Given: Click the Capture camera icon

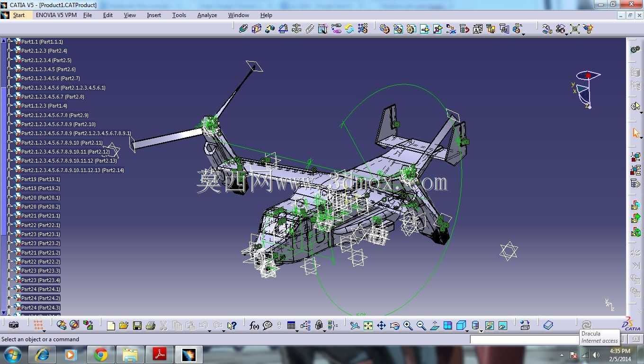Looking at the screenshot, I should pos(14,325).
